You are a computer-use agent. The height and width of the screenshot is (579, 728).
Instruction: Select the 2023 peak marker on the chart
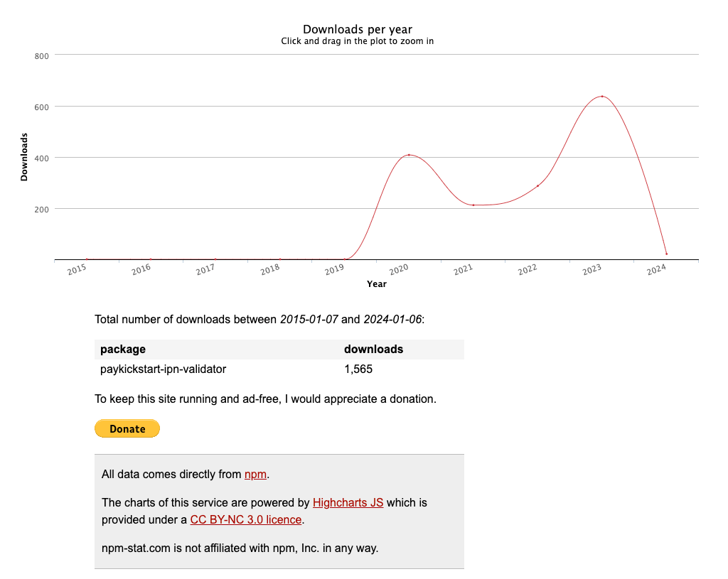pos(602,94)
